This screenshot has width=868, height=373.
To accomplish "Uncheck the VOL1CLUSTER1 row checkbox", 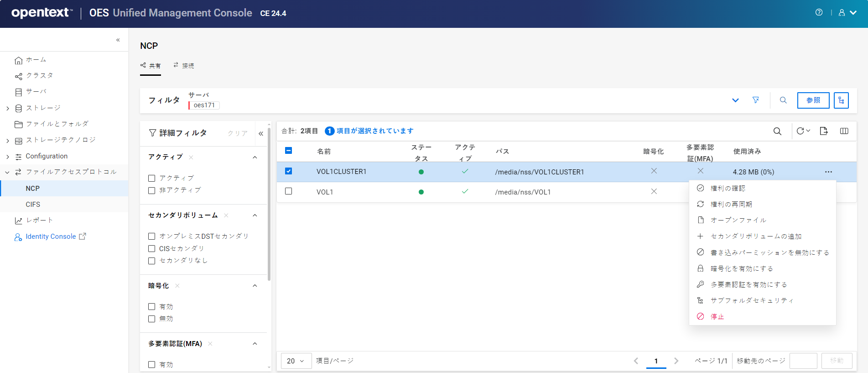I will point(288,171).
